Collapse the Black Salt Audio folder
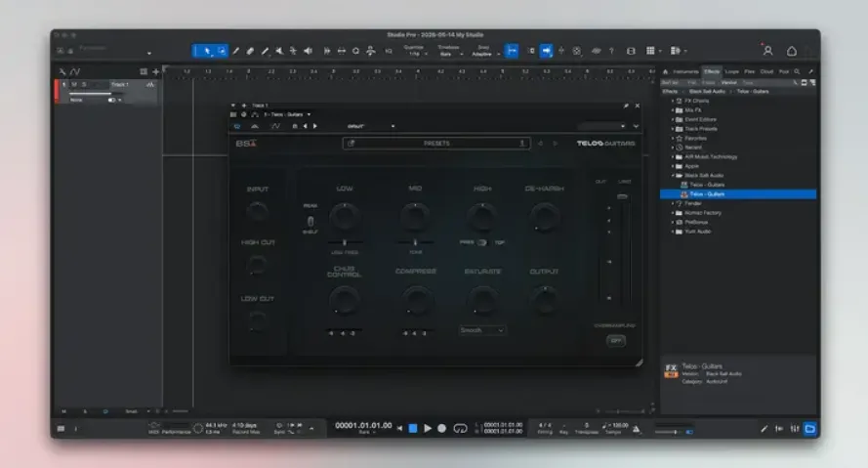The height and width of the screenshot is (468, 868). [x=673, y=175]
